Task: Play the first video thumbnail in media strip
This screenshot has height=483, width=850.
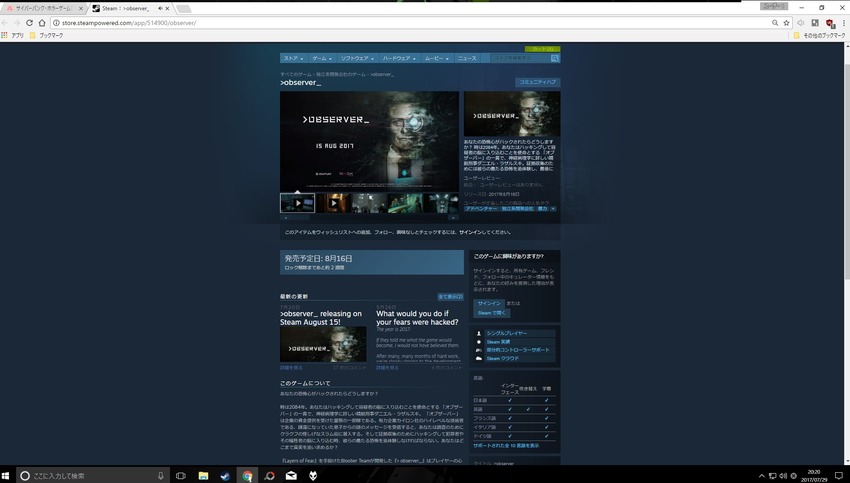Action: click(298, 203)
